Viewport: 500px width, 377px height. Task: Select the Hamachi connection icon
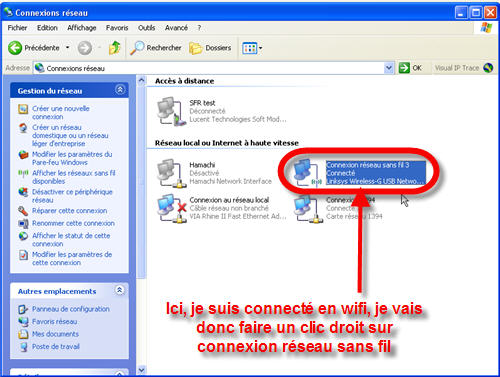(x=171, y=173)
